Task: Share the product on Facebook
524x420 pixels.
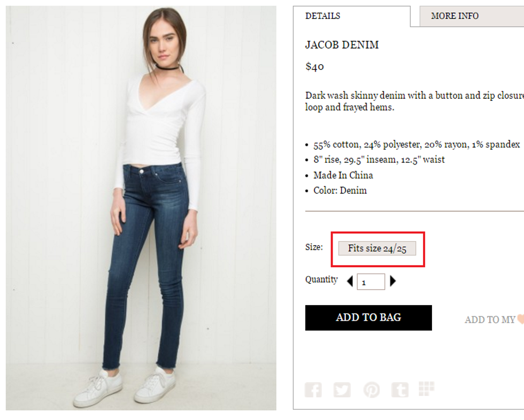Action: pyautogui.click(x=313, y=390)
